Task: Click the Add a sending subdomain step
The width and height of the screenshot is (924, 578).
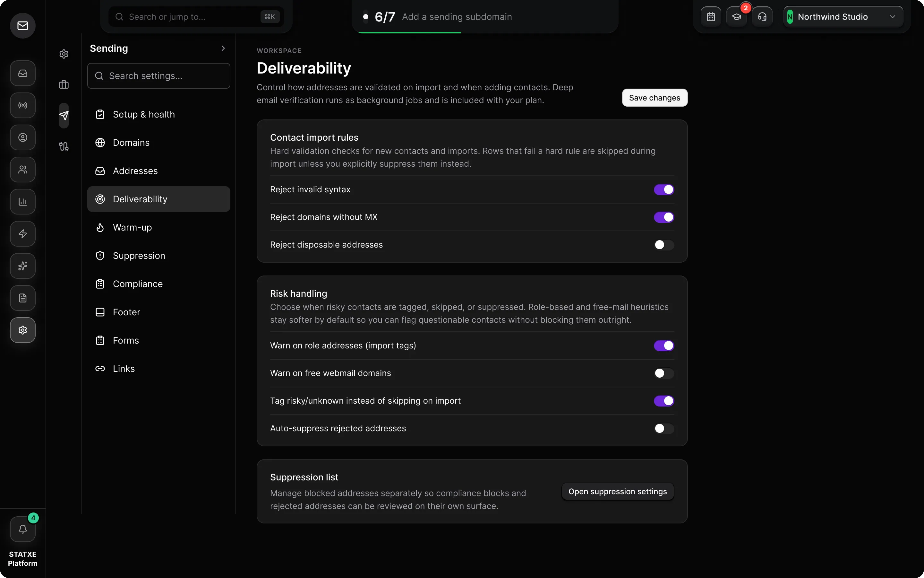Action: (457, 17)
